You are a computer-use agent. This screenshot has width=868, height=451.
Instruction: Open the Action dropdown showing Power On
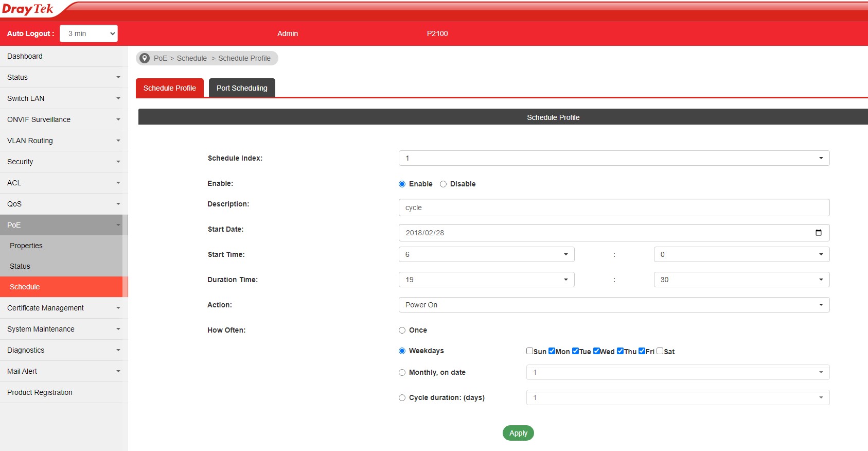tap(614, 305)
